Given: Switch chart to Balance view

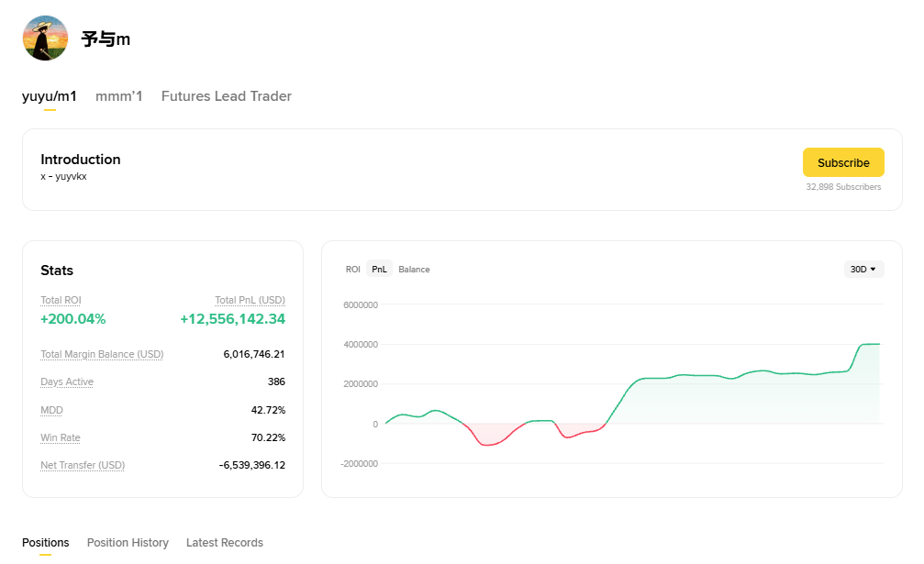Looking at the screenshot, I should pyautogui.click(x=414, y=269).
